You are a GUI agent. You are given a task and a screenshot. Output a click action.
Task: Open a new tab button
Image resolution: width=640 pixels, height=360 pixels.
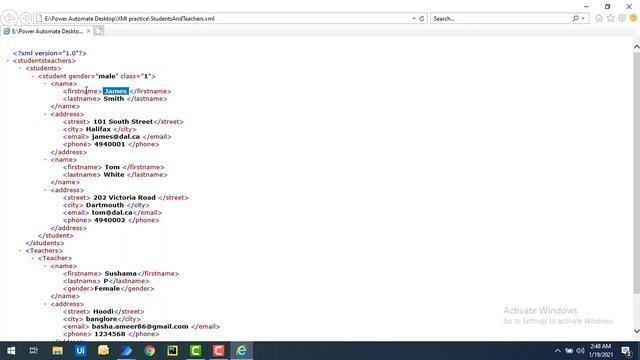[x=98, y=31]
